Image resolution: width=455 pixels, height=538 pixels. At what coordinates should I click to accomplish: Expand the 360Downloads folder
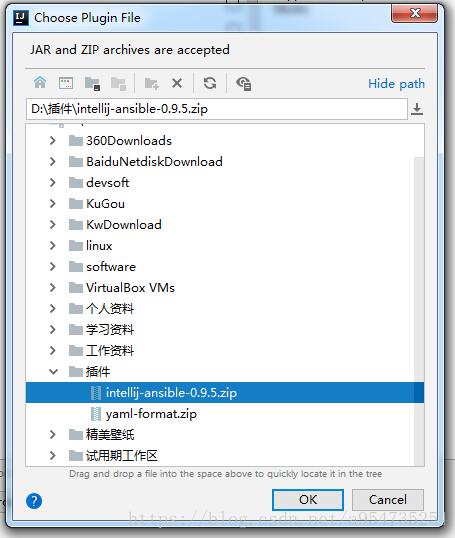tap(52, 141)
